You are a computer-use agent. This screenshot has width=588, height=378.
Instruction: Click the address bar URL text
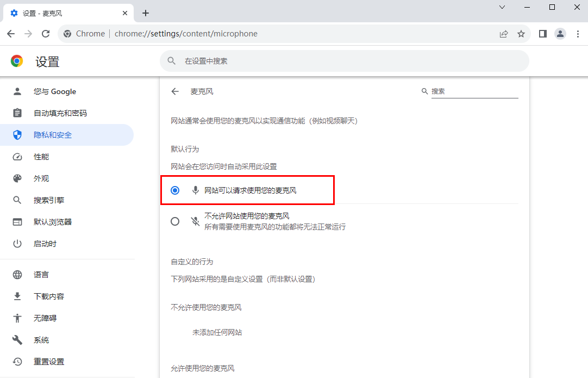(186, 34)
